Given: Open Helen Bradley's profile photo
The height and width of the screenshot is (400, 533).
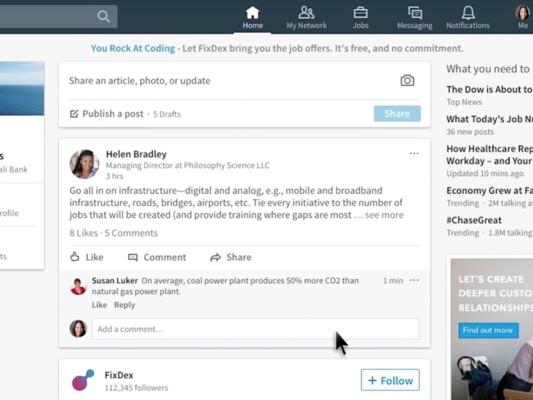Looking at the screenshot, I should [x=84, y=164].
